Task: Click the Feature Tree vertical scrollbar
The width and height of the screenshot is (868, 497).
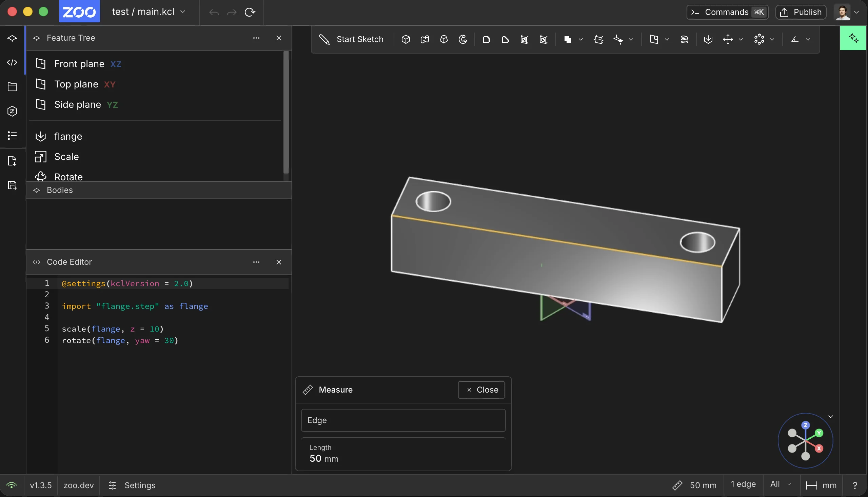Action: pos(286,113)
